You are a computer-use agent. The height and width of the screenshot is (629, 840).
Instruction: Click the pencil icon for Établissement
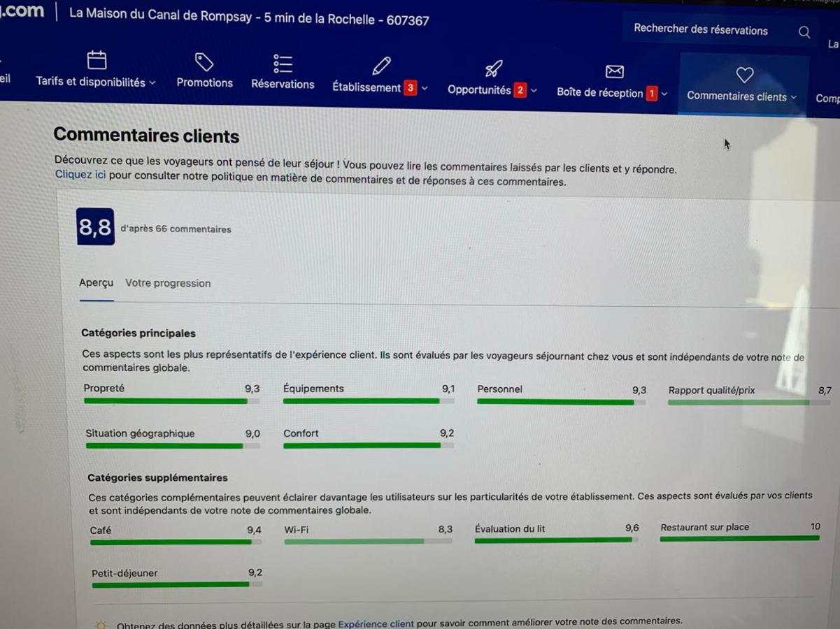[x=381, y=66]
